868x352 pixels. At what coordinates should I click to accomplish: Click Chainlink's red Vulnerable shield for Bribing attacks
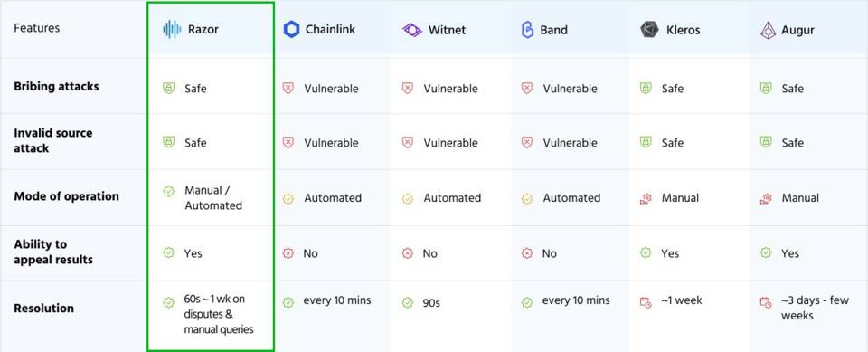click(x=288, y=88)
